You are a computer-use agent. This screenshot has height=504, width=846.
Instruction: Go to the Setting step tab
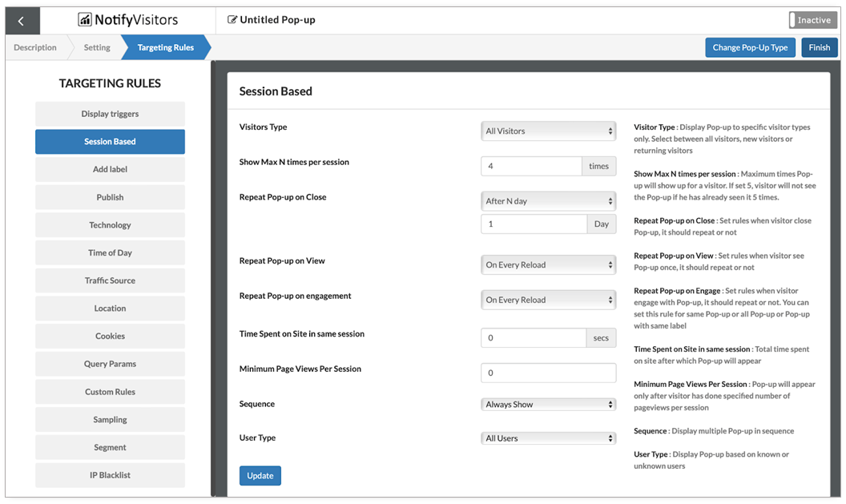pyautogui.click(x=97, y=47)
